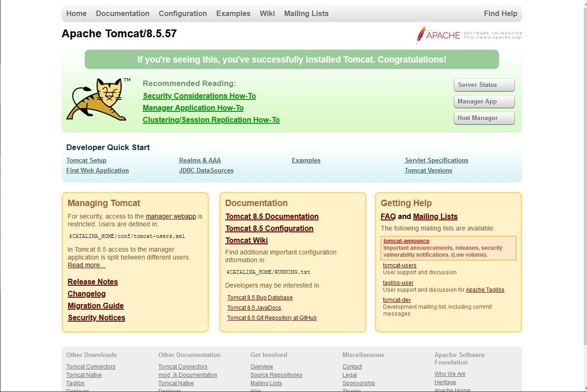Open the Manager App button
Screen dimensions: 587x392
[x=484, y=102]
